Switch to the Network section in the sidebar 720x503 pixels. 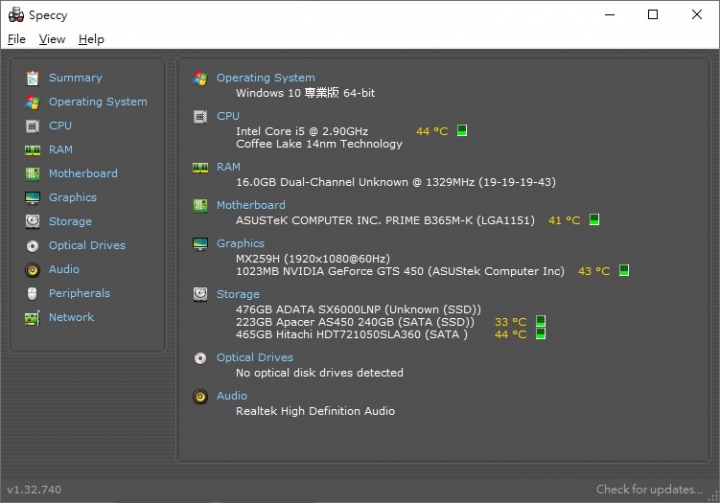coord(71,317)
